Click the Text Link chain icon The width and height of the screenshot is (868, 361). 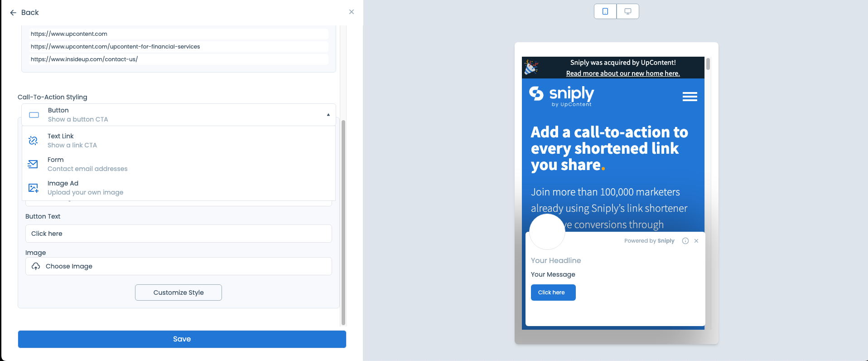tap(33, 141)
